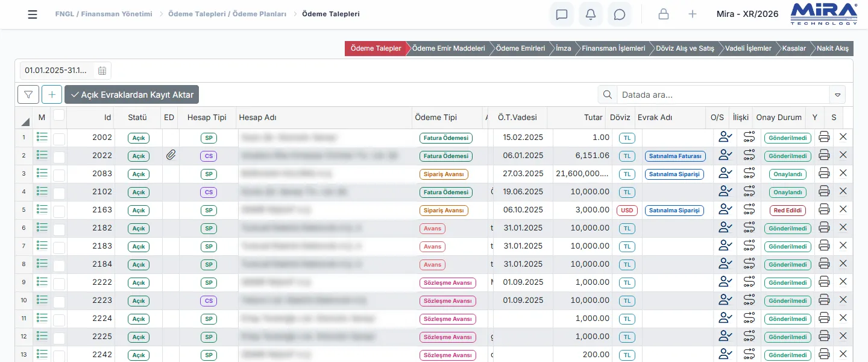This screenshot has height=362, width=868.
Task: Open the date range picker 01.01.2025-31.1...
Action: click(66, 71)
